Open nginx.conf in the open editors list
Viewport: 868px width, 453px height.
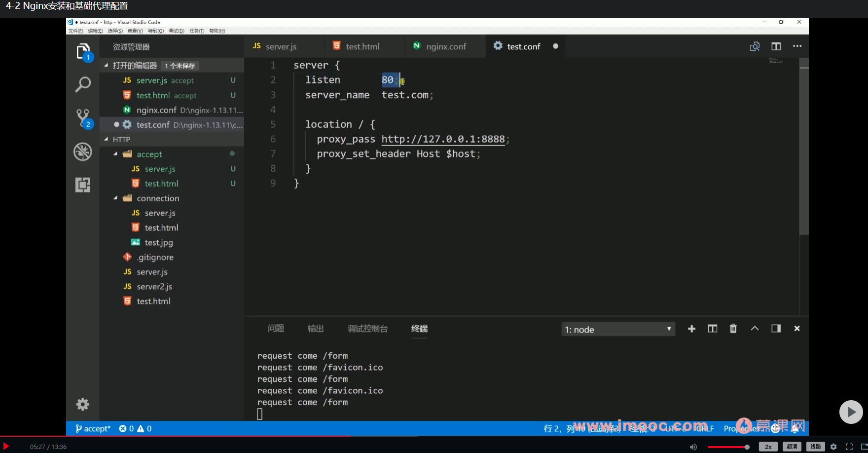coord(172,110)
